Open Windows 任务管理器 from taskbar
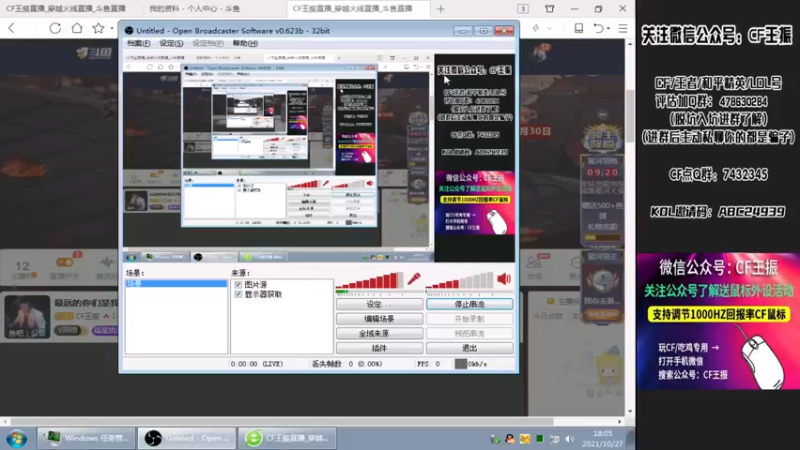The image size is (800, 450). coord(86,438)
